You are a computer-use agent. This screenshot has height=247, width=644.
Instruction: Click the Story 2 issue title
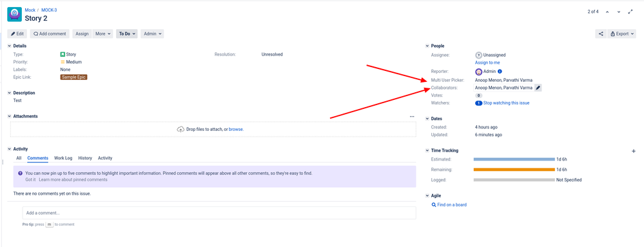tap(36, 19)
